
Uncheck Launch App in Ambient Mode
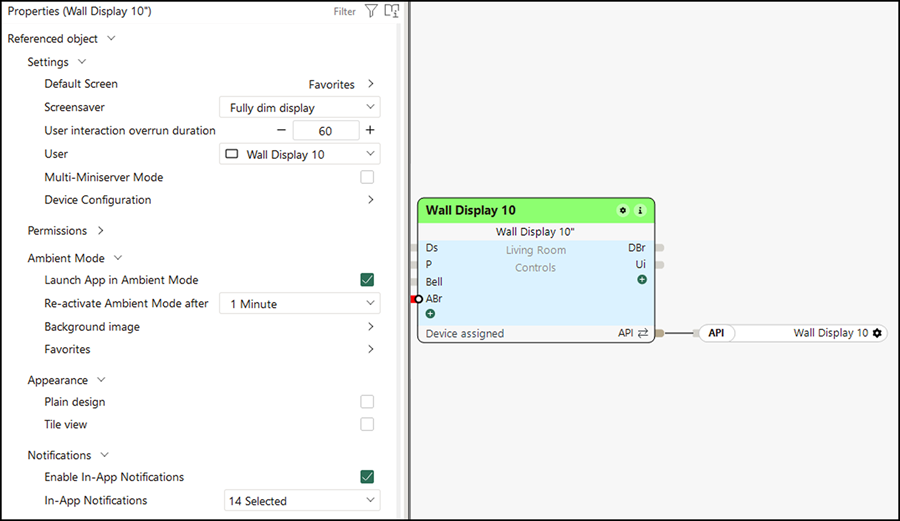coord(367,280)
